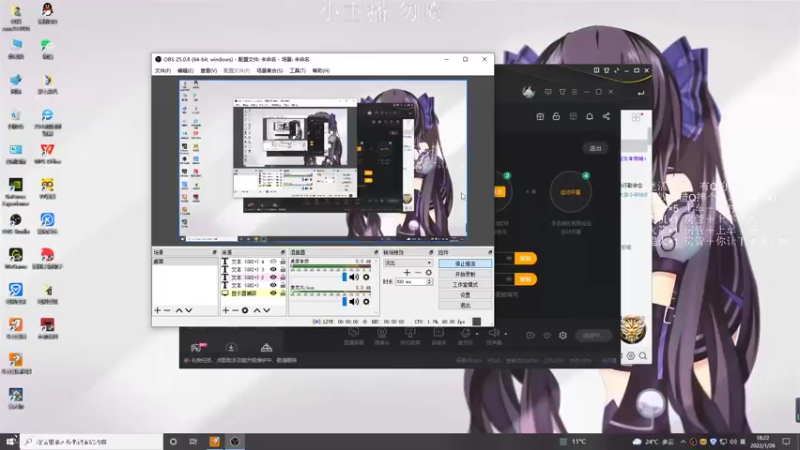Toggle visibility of 文本 (GDI+) 4 source
The image size is (800, 450).
[x=273, y=262]
